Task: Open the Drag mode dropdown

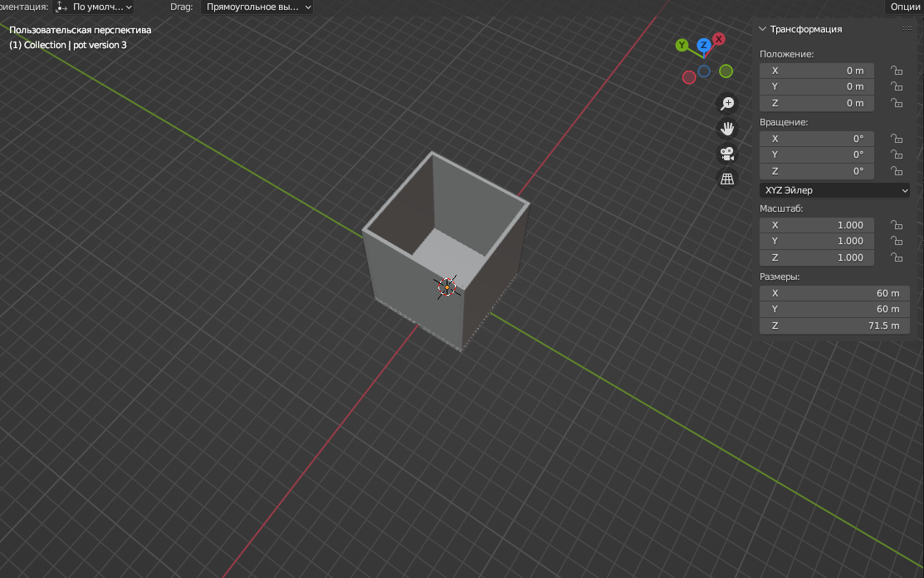Action: tap(257, 7)
